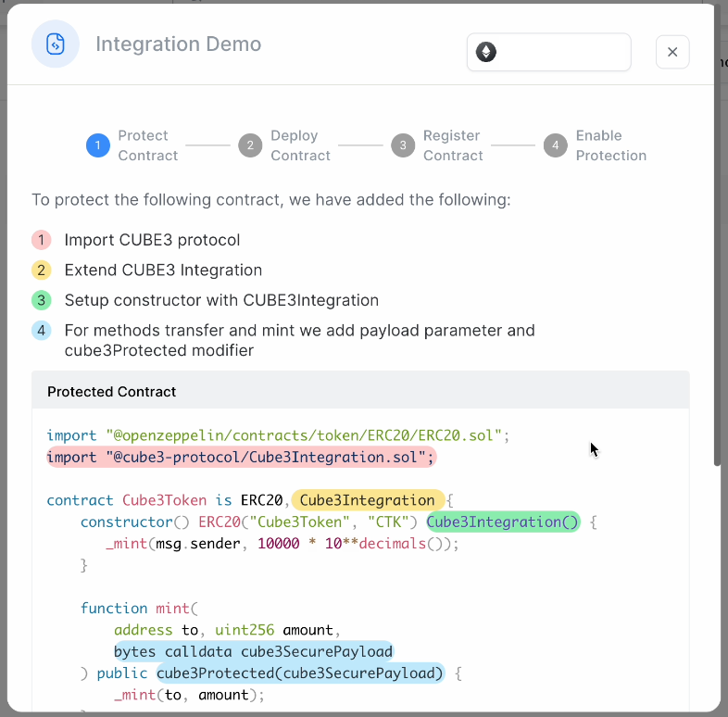728x717 pixels.
Task: Click the cube3Protected(cube3SecurePayload) modifier highlight
Action: click(x=300, y=673)
